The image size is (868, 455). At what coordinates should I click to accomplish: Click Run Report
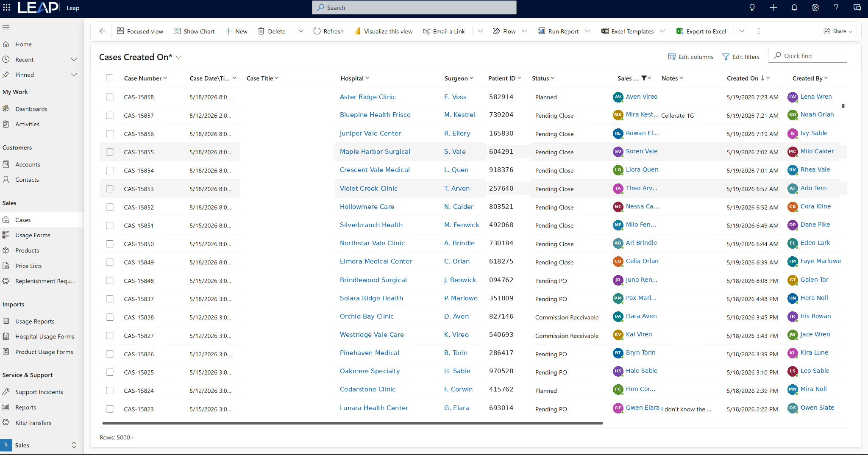[x=559, y=31]
